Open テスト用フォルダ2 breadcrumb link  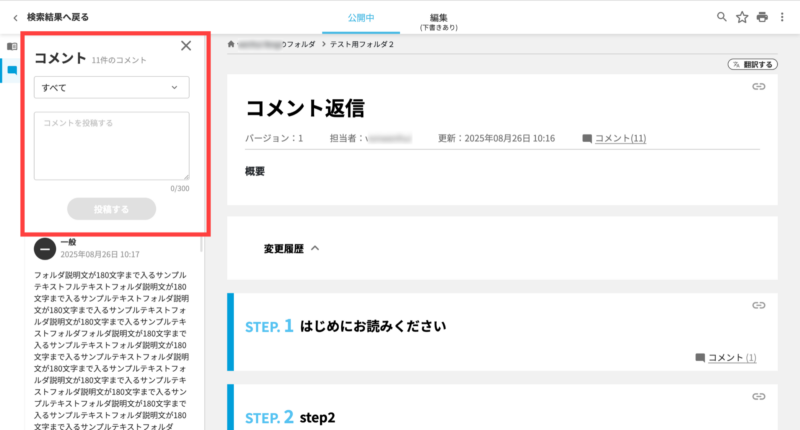click(x=362, y=44)
